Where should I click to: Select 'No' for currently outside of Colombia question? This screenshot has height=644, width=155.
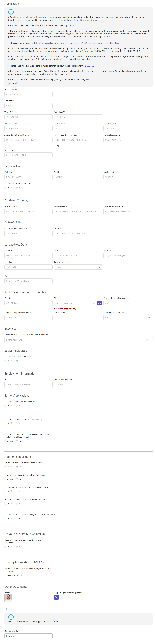coord(17,575)
